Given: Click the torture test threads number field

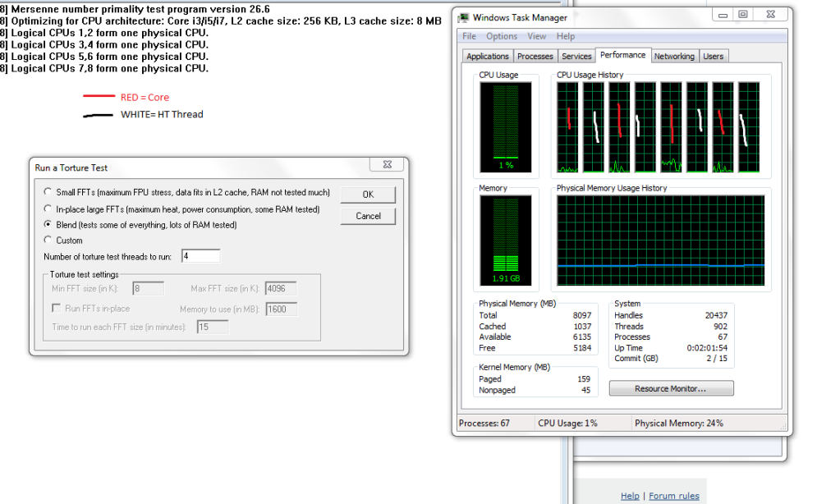Looking at the screenshot, I should [x=200, y=256].
